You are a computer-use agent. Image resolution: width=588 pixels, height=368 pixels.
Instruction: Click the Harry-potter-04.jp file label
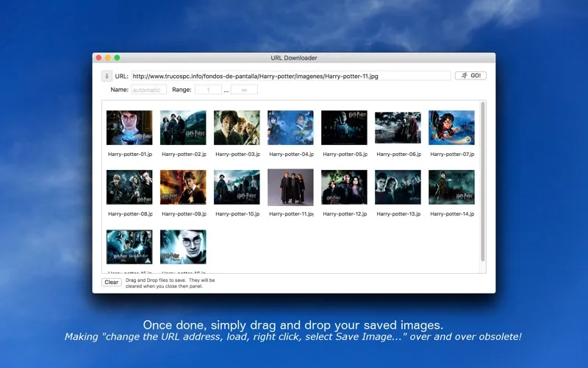[291, 155]
